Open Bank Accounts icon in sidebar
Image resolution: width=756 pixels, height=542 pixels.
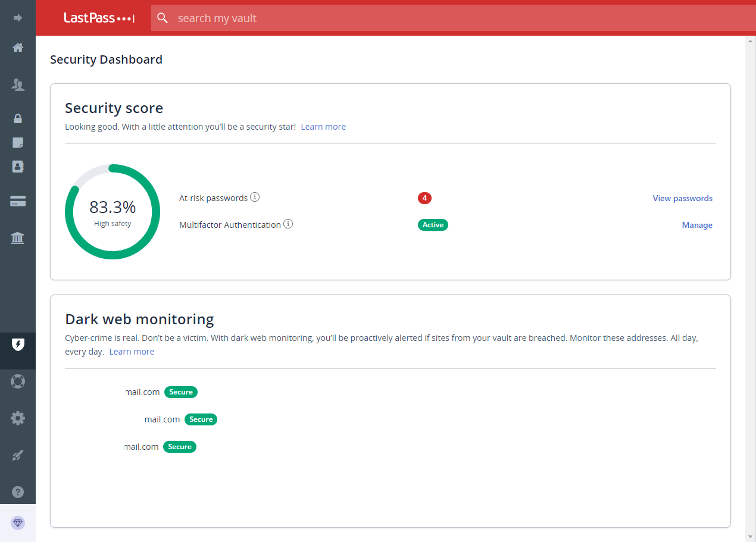[x=18, y=239]
